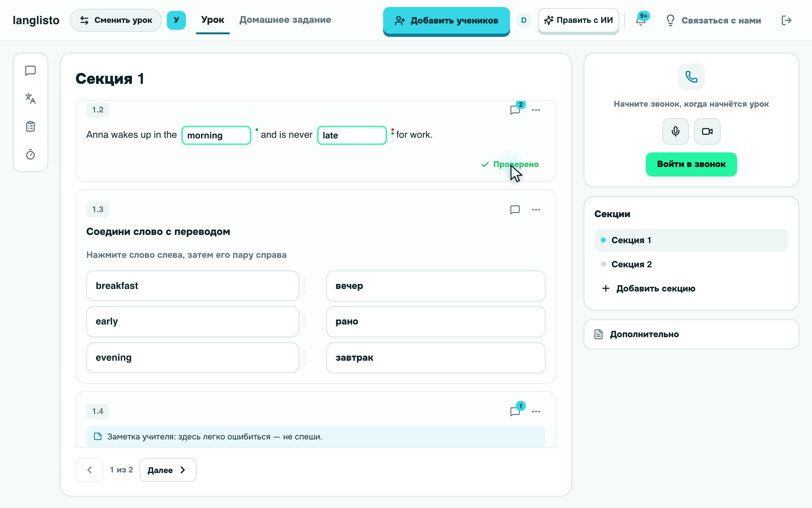This screenshot has height=508, width=812.
Task: Select Секция 2 in sections list
Action: (691, 264)
